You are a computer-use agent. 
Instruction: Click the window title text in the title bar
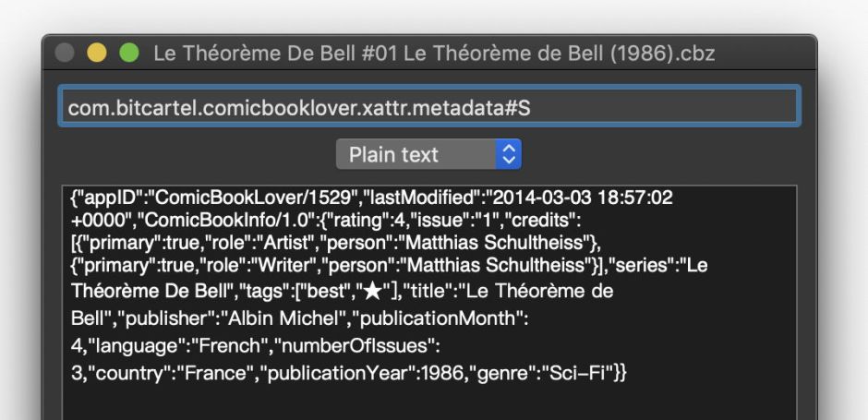(433, 53)
